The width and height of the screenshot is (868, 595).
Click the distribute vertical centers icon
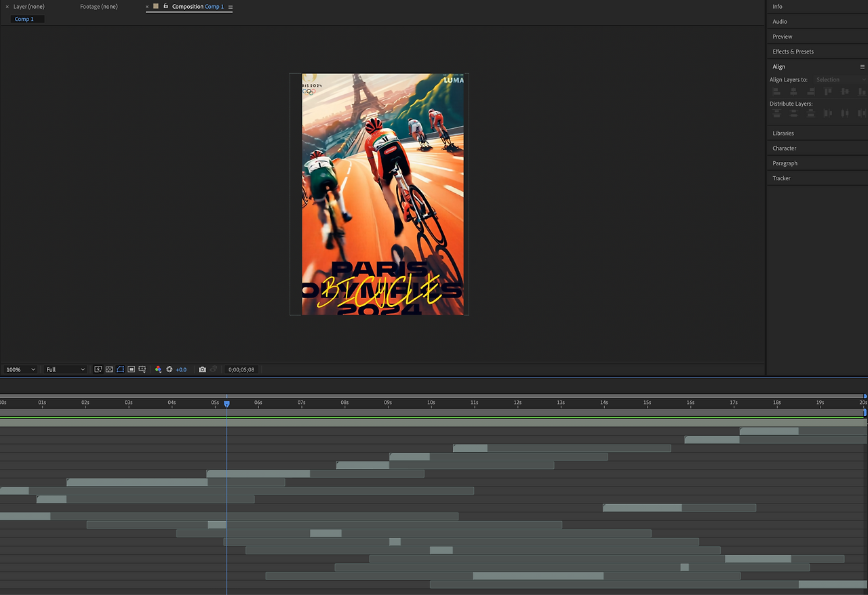tap(793, 113)
